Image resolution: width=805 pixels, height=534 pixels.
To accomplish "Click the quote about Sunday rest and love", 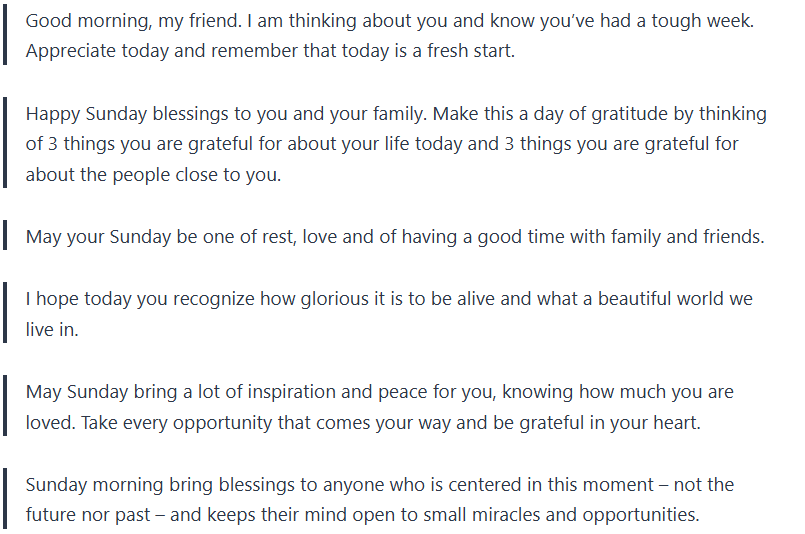I will pos(395,237).
